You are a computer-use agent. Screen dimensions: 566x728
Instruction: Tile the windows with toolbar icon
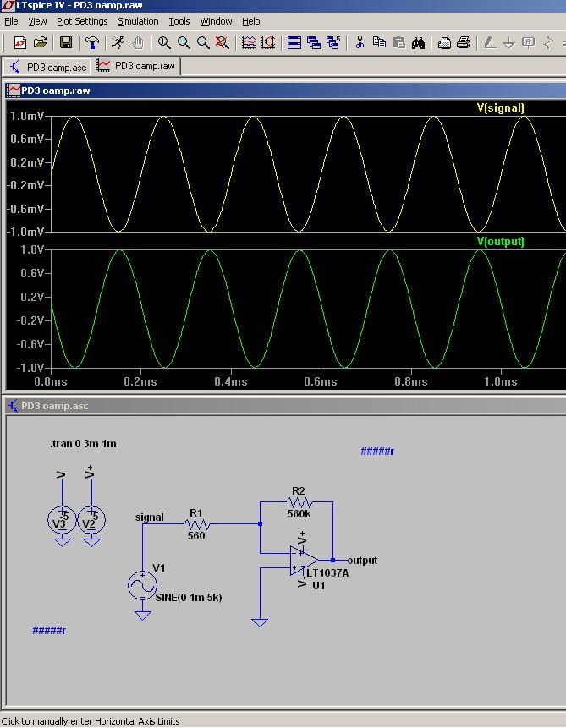tap(294, 43)
